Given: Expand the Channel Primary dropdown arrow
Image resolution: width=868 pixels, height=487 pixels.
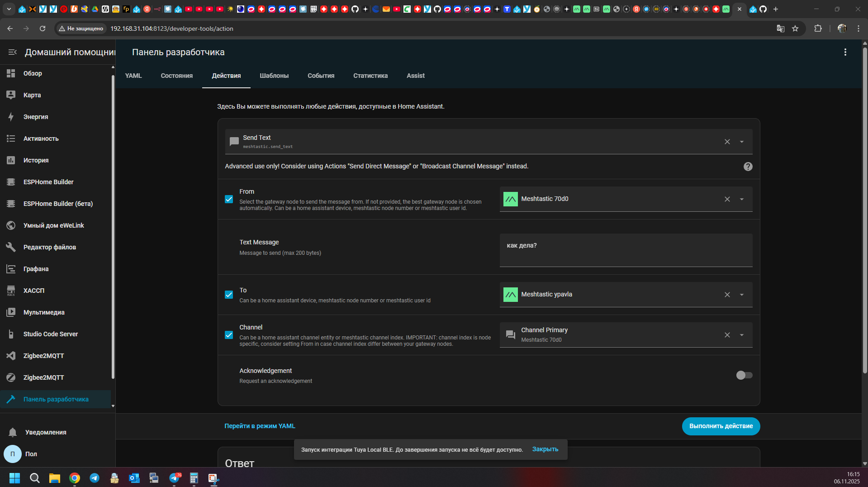Looking at the screenshot, I should point(742,335).
